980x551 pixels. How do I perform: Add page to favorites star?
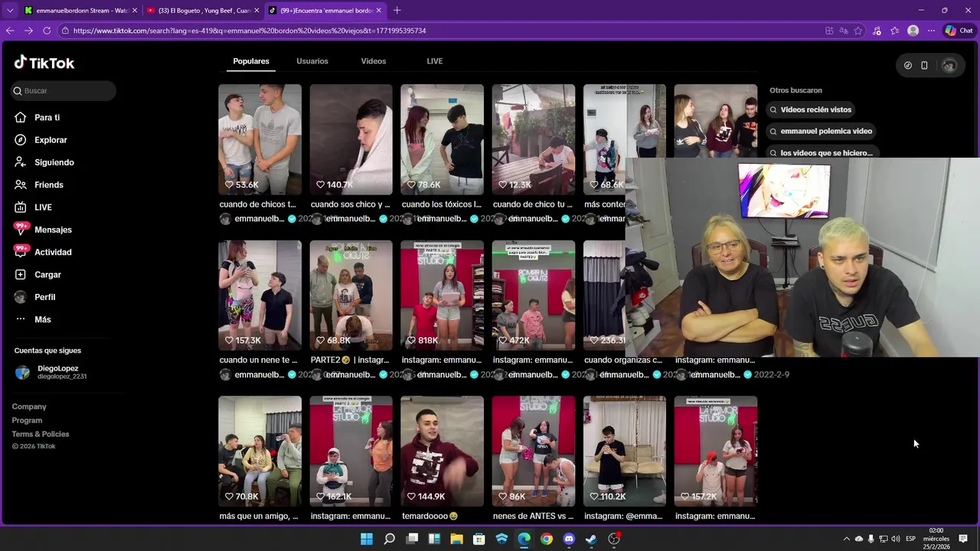click(858, 31)
